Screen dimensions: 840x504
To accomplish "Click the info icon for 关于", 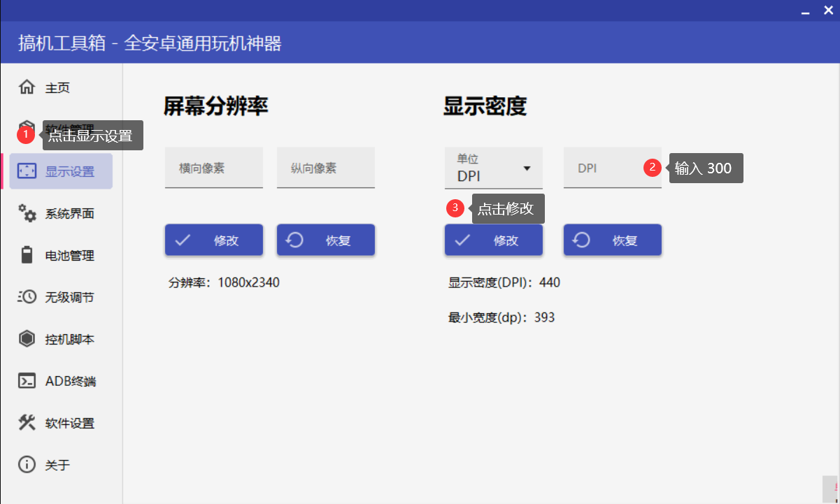I will pyautogui.click(x=27, y=465).
